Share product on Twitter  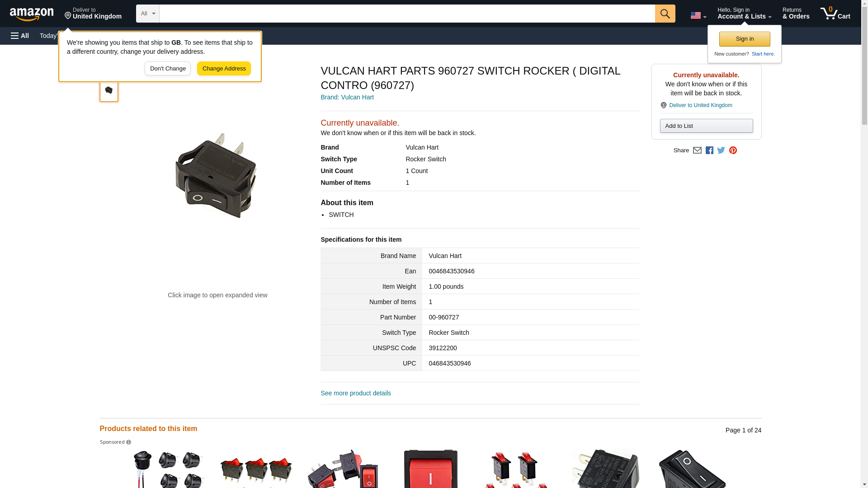tap(721, 150)
